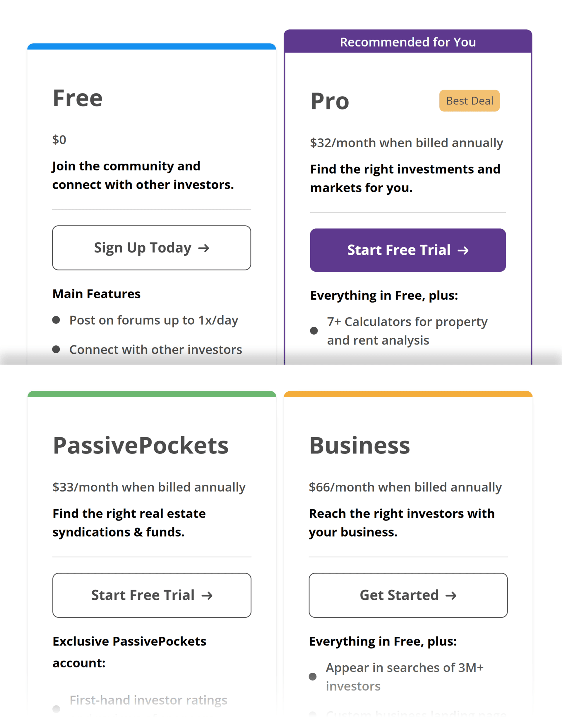562x728 pixels.
Task: Click the arrow icon in Pro's purple trial button
Action: click(463, 250)
